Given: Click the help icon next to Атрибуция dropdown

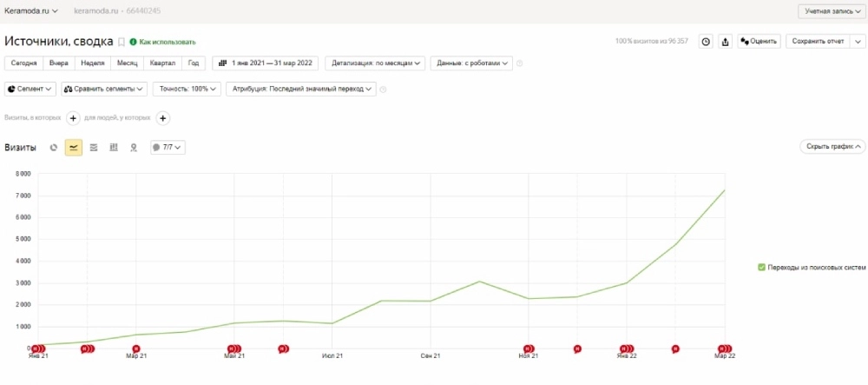Looking at the screenshot, I should point(383,90).
